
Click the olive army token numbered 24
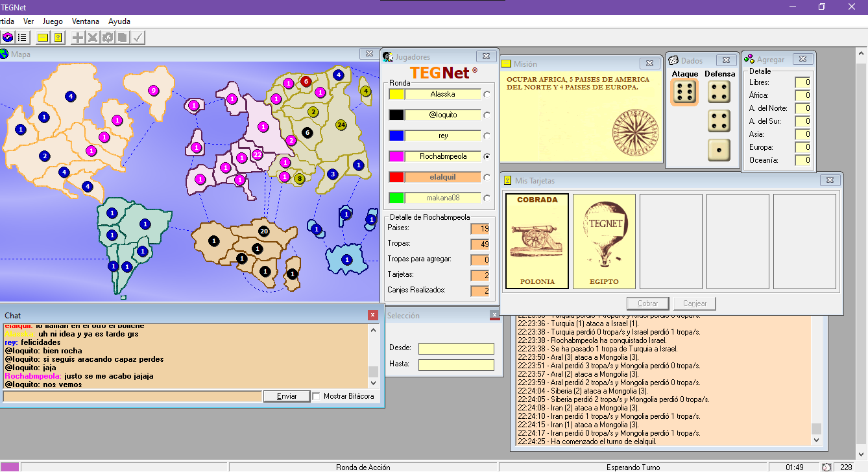(341, 124)
